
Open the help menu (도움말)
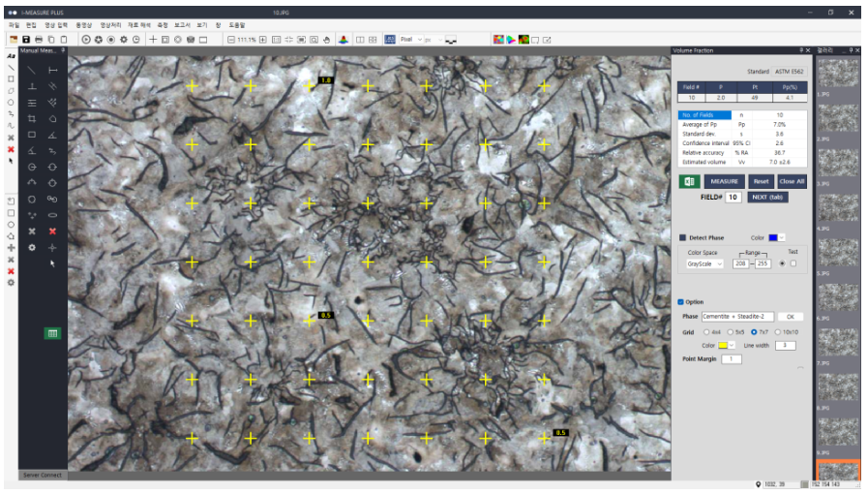coord(236,25)
